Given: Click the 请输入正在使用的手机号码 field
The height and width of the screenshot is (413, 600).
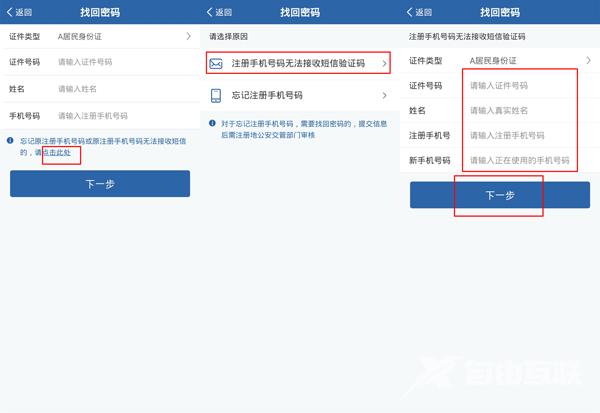Looking at the screenshot, I should coord(520,160).
